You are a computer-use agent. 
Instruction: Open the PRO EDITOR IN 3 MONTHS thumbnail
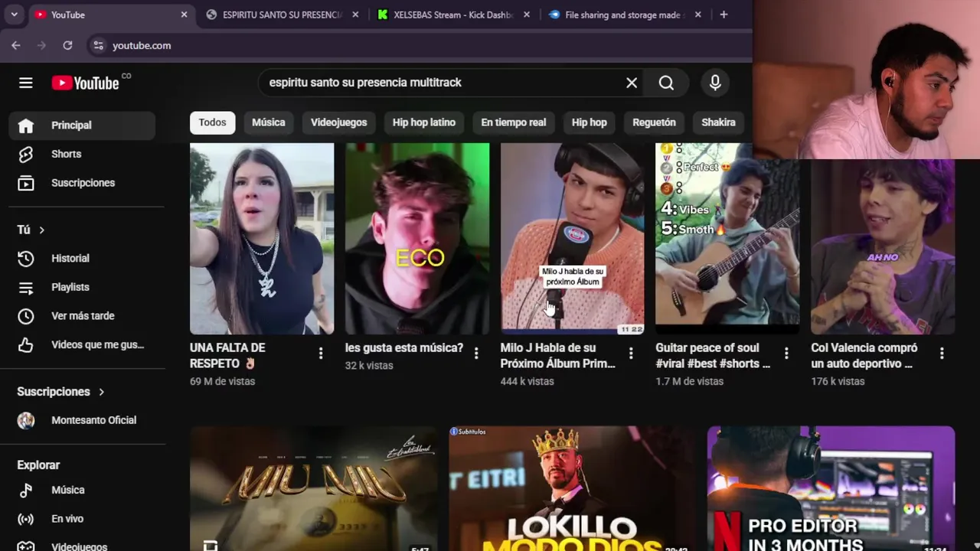pyautogui.click(x=831, y=488)
